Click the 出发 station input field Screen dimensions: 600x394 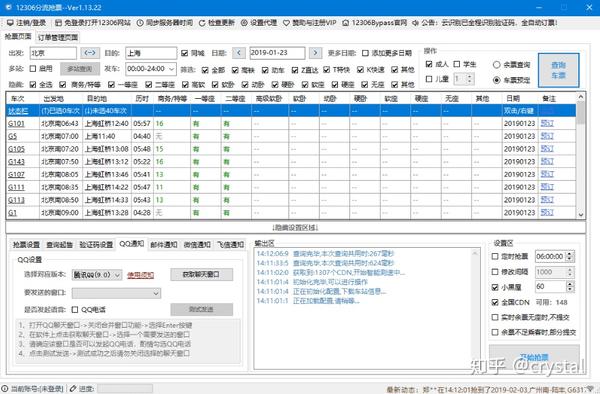53,53
